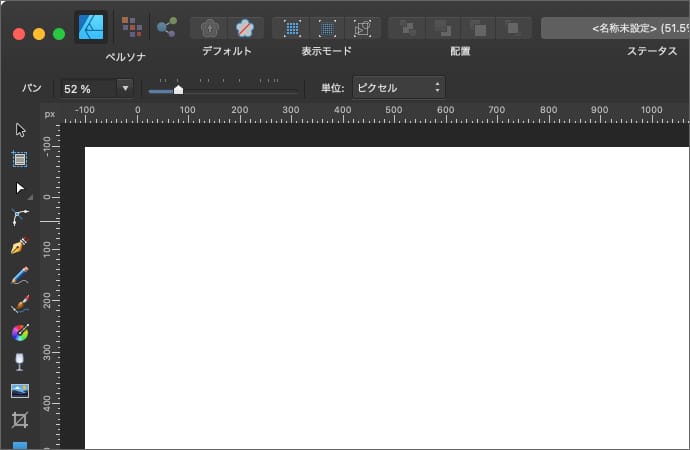Screen dimensions: 690x450
Task: Open the zoom percentage dropdown arrow
Action: click(x=125, y=88)
